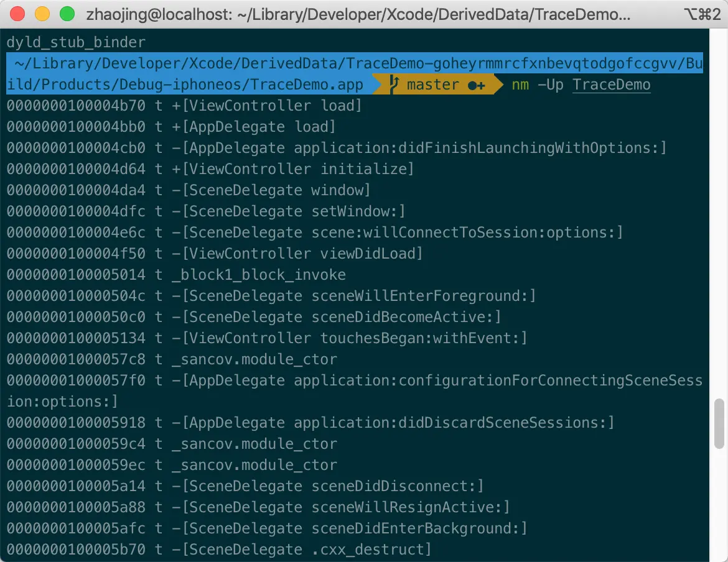Click the yellow minimize window button
728x562 pixels.
[x=42, y=14]
